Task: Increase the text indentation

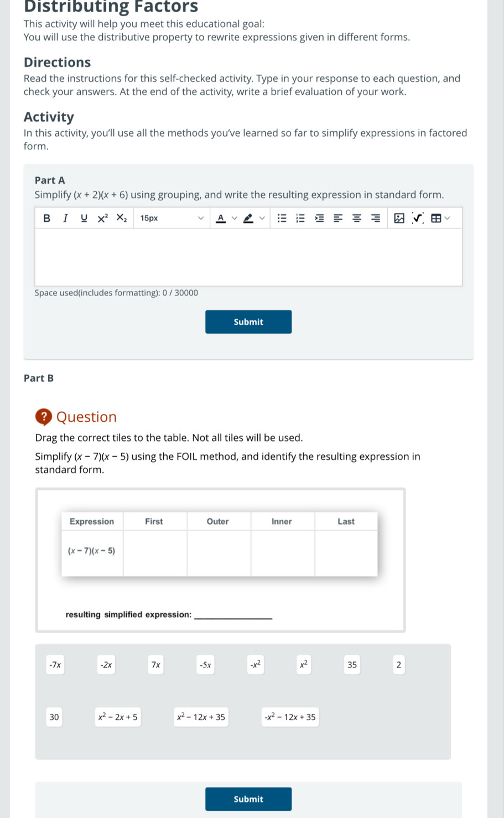Action: click(x=319, y=218)
